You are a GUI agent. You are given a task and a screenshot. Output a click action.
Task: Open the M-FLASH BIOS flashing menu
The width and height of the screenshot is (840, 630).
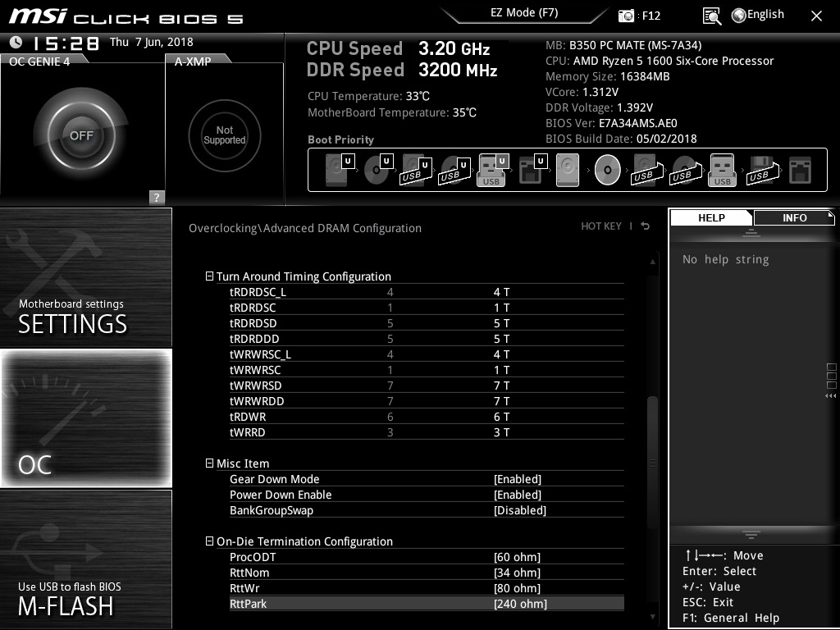(x=85, y=559)
